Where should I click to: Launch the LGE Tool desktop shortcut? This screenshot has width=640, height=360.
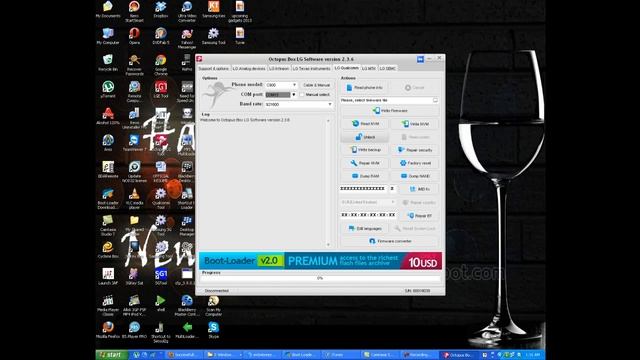click(160, 89)
